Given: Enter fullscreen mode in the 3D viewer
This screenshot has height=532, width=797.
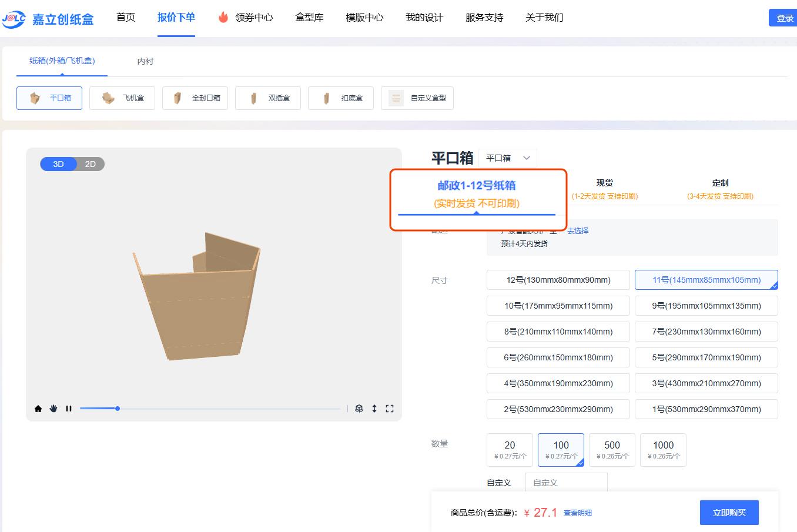Looking at the screenshot, I should 390,409.
